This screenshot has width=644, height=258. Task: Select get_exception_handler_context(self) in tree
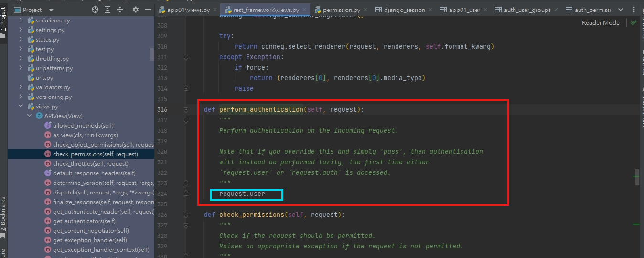97,250
